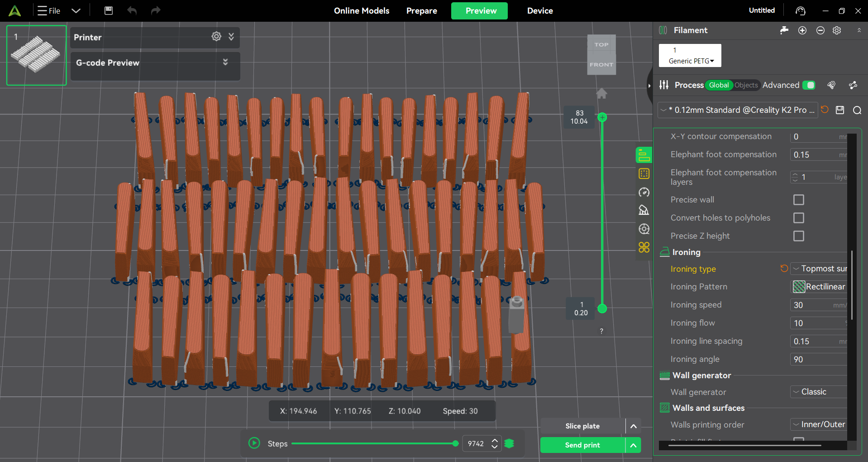Enable the Precise wall checkbox
The height and width of the screenshot is (462, 868).
pyautogui.click(x=799, y=200)
